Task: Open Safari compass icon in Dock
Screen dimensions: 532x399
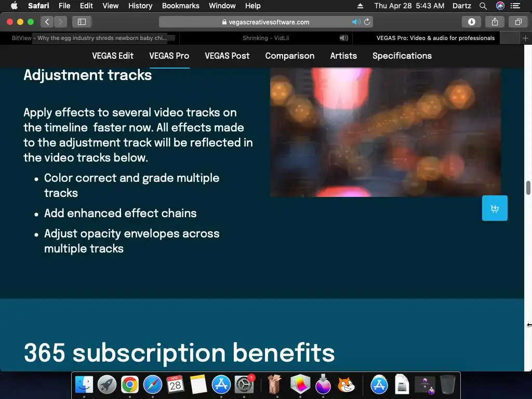Action: (x=153, y=385)
